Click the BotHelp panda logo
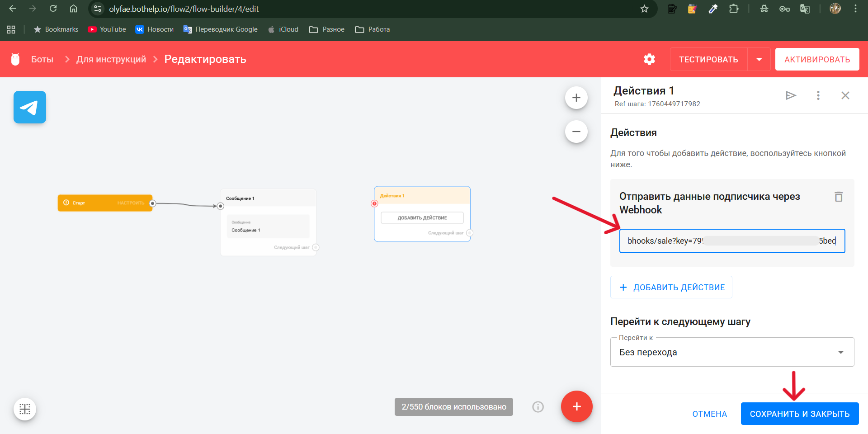Screen dimensions: 868x434 pos(15,59)
